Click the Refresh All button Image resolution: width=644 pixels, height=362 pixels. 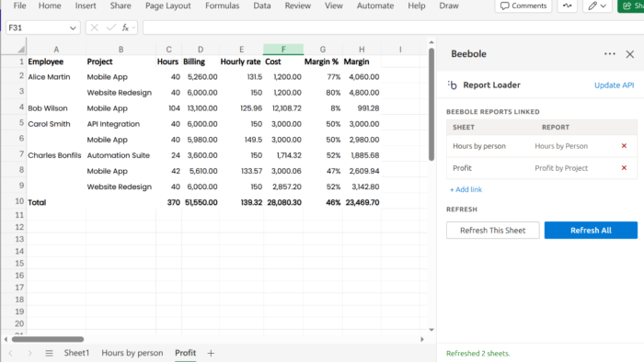[x=591, y=231]
